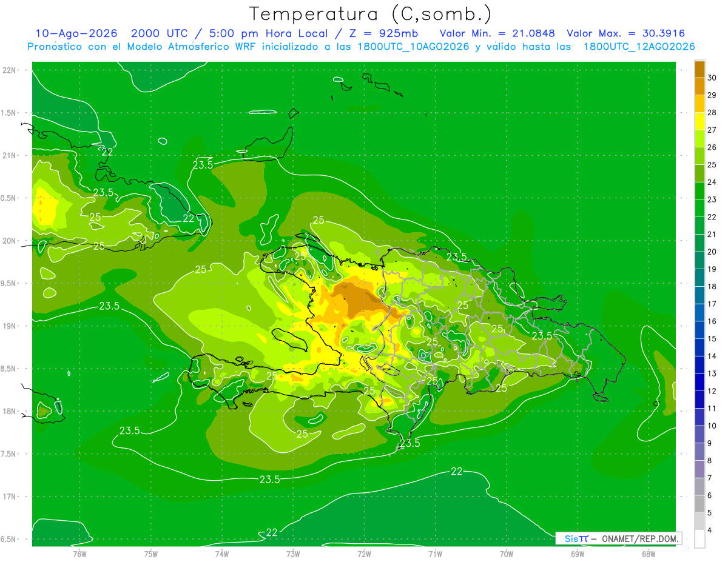Click the dark orange swatch above legend value 30

(x=699, y=69)
